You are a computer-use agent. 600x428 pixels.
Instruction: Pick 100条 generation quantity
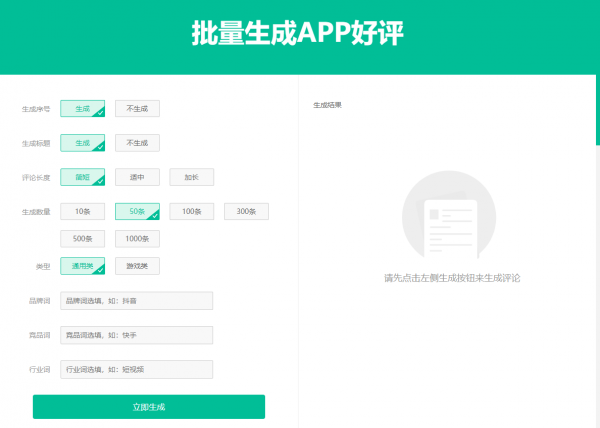(191, 211)
